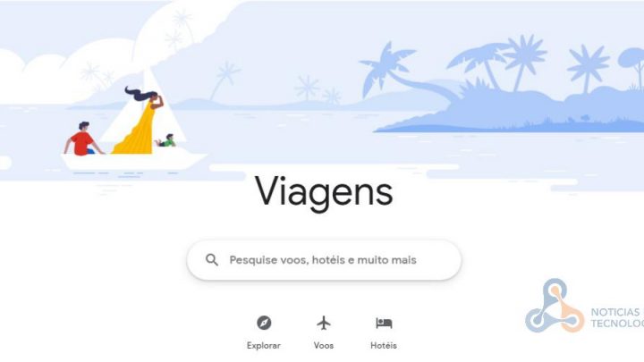Click the magnifying glass search icon
The height and width of the screenshot is (362, 644).
212,260
